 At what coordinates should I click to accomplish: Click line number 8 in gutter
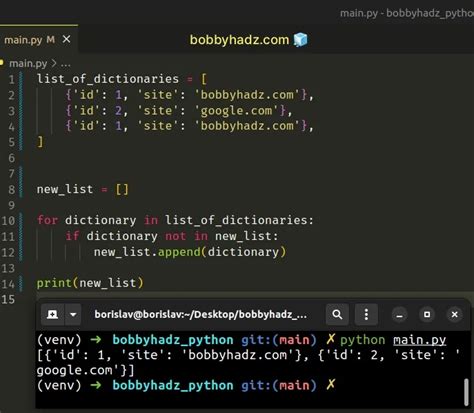(x=12, y=190)
